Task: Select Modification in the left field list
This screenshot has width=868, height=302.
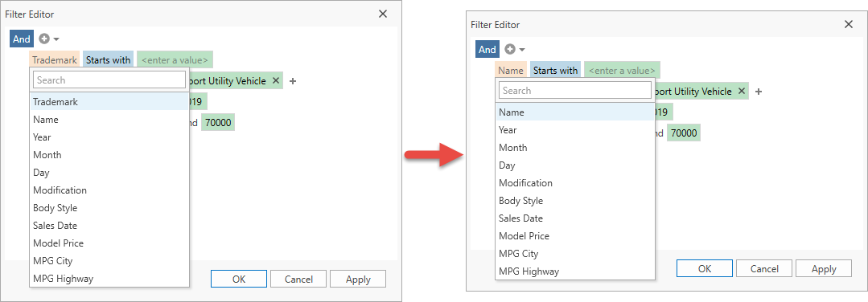Action: (x=109, y=190)
